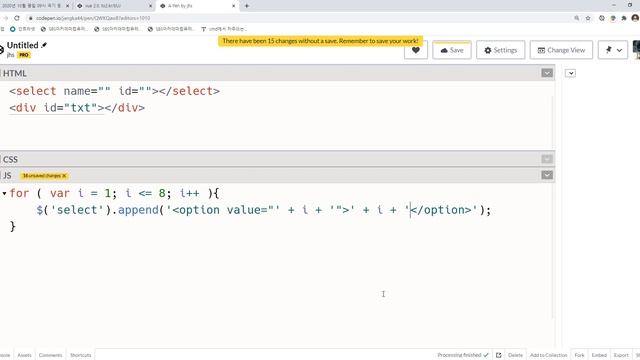This screenshot has width=640, height=360.
Task: Click the select tag line in HTML
Action: (x=115, y=91)
